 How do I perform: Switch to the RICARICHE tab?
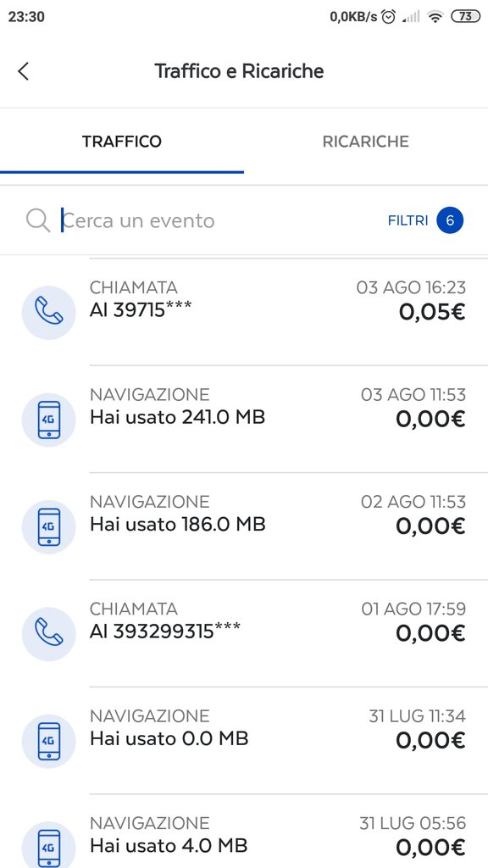366,142
